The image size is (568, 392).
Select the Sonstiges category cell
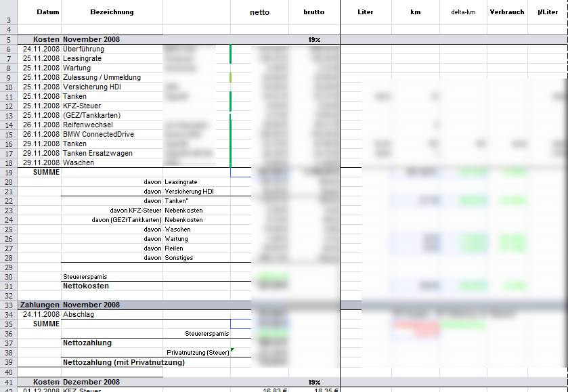click(180, 258)
